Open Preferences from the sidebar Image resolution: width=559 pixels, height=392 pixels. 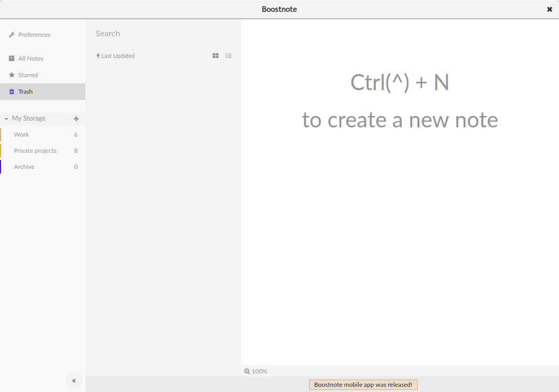(34, 35)
